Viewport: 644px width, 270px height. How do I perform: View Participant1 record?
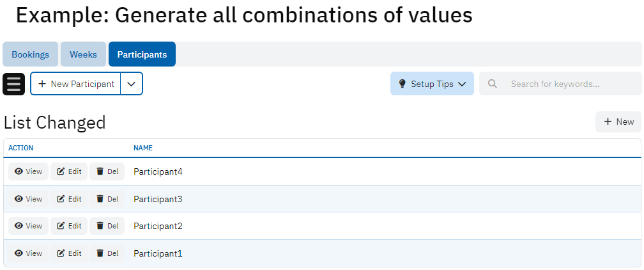(28, 253)
